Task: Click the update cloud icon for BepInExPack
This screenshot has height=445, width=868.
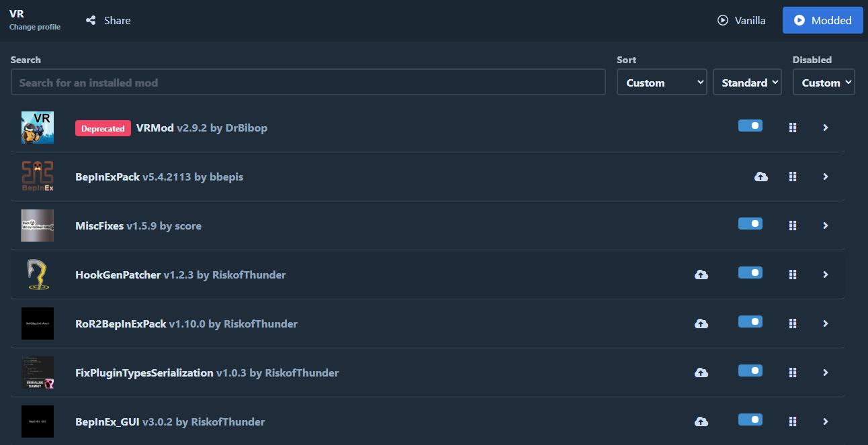Action: [x=761, y=177]
